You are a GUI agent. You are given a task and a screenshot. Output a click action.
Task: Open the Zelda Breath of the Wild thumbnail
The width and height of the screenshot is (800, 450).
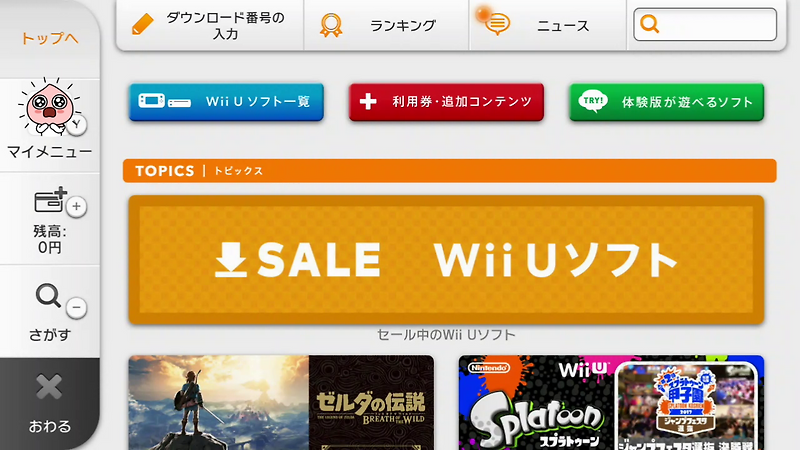(x=281, y=403)
